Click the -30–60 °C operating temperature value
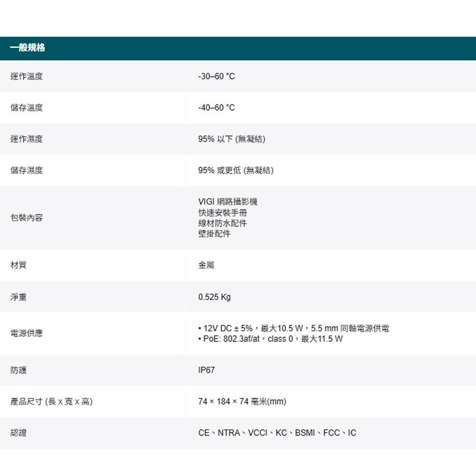 (217, 76)
